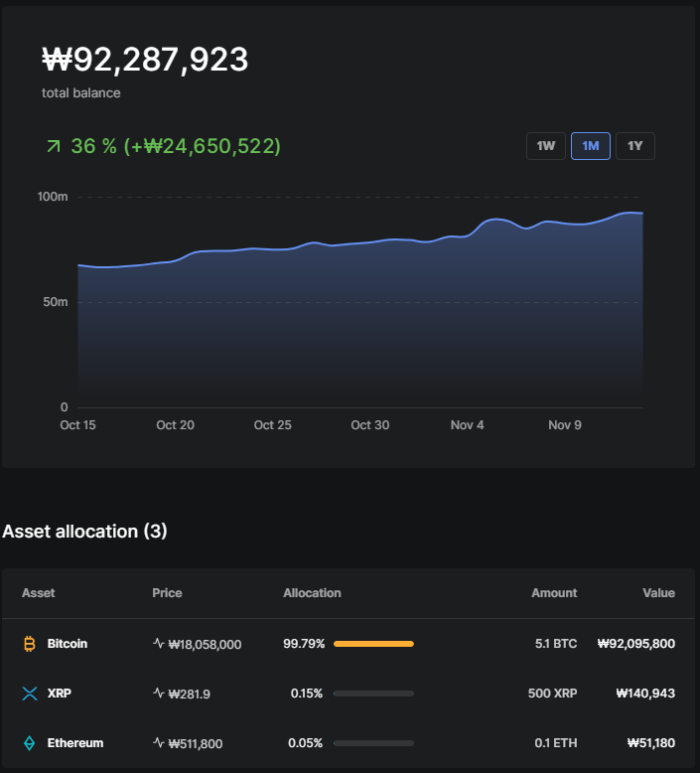Click the XRP price ₩281.9
Screen dimensions: 700x773
pos(190,695)
